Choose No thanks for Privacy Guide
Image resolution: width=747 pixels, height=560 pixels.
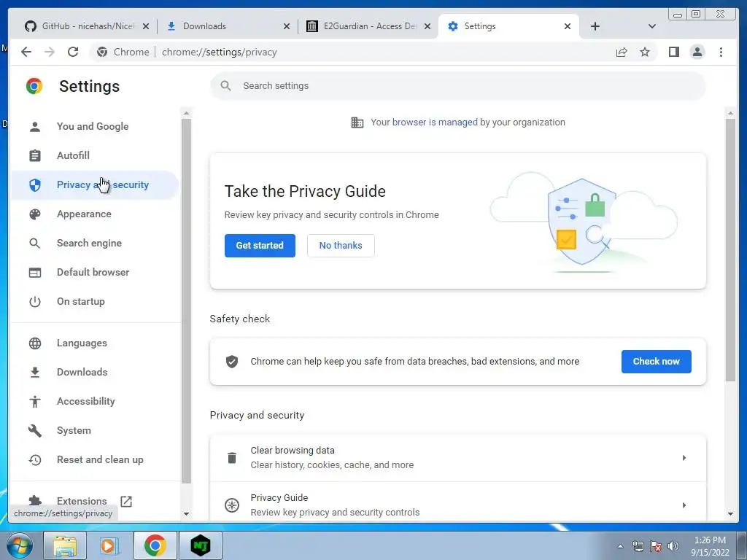[x=341, y=246]
